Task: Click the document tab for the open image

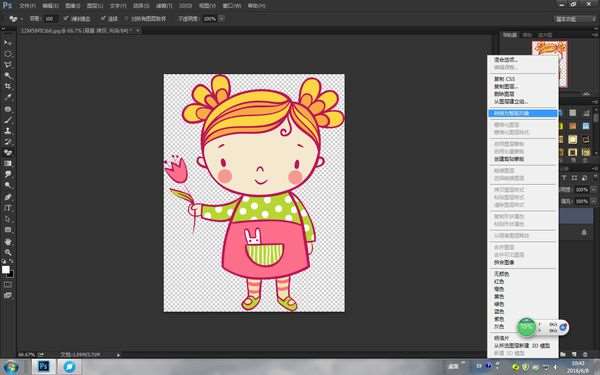Action: pyautogui.click(x=76, y=30)
